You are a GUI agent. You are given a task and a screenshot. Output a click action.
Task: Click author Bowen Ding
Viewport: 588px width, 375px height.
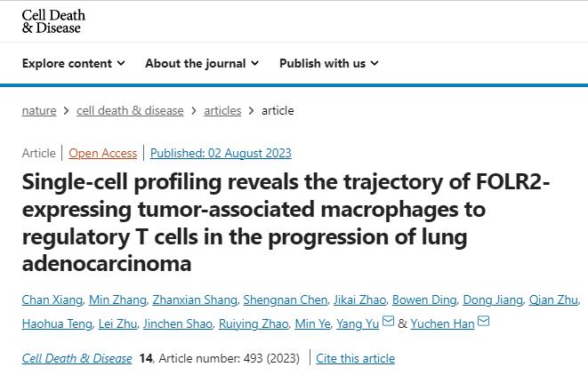tap(424, 299)
